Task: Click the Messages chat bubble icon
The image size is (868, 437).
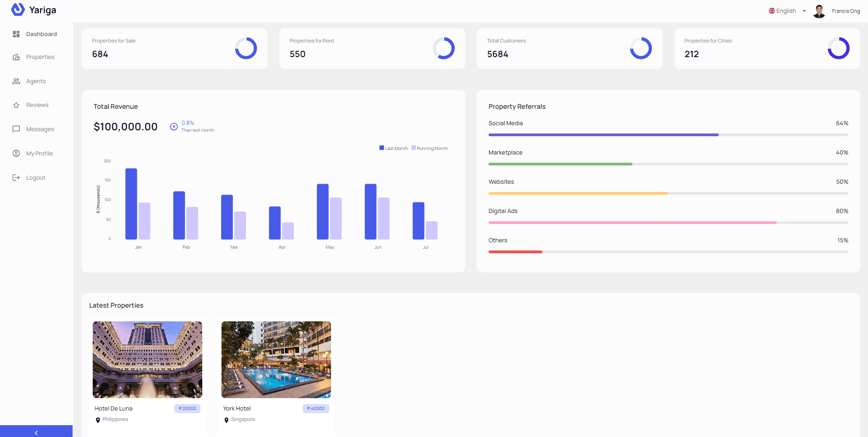Action: (x=16, y=129)
